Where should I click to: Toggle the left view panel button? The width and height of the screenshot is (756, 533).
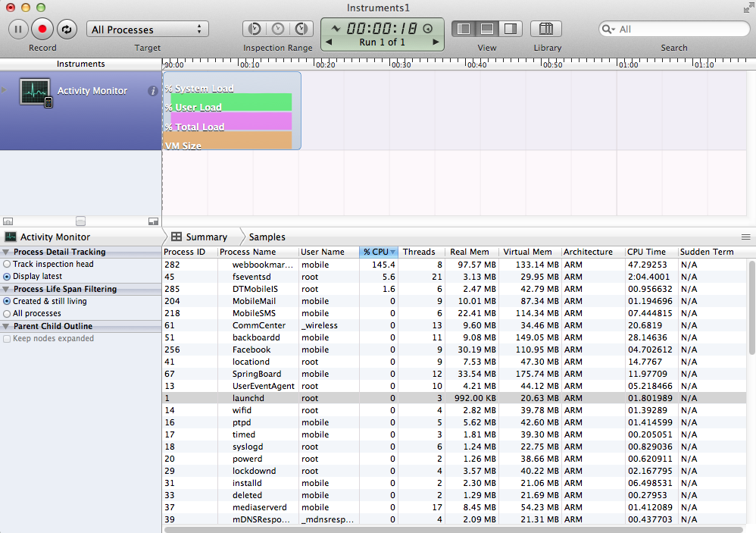464,29
